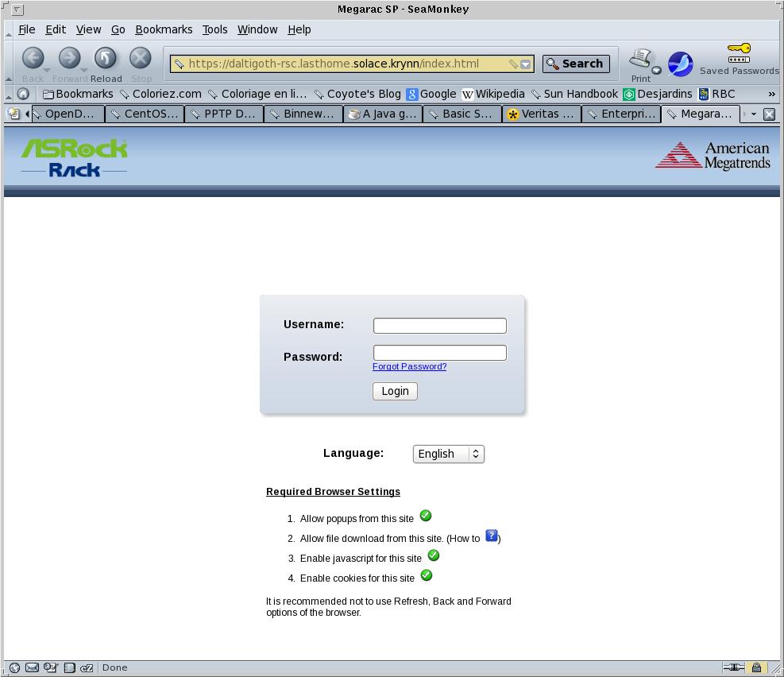The width and height of the screenshot is (784, 677).
Task: Follow the Forgot Password? link
Action: pos(409,366)
